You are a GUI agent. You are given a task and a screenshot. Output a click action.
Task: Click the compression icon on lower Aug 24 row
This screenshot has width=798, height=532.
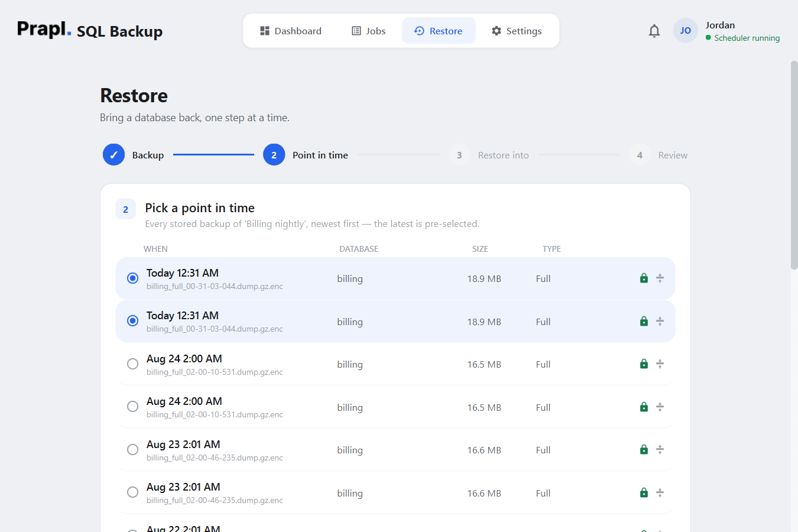660,407
